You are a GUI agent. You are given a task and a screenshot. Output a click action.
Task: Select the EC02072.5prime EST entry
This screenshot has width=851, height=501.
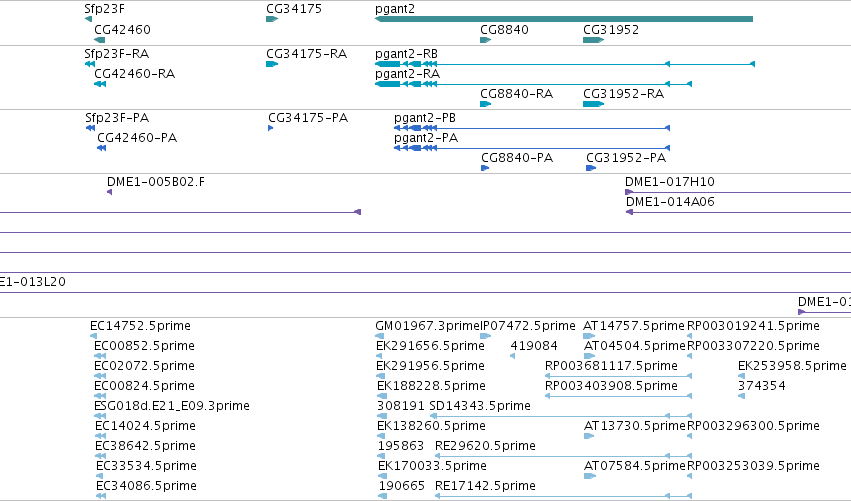[144, 366]
